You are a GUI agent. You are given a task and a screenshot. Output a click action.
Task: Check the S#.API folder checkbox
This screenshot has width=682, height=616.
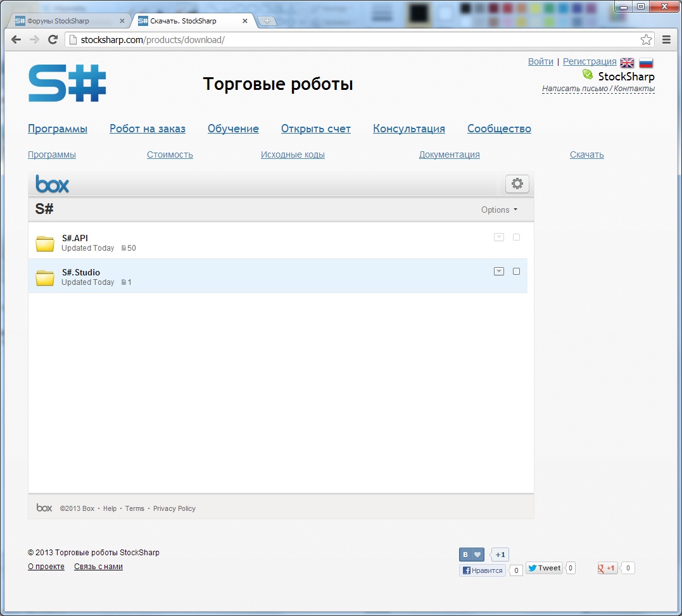coord(516,237)
